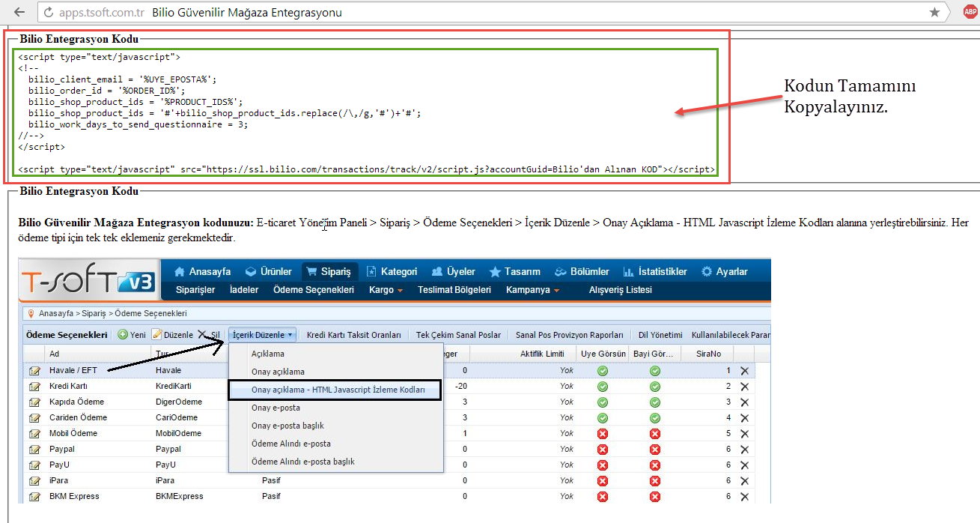This screenshot has width=980, height=523.
Task: Click the location pin icon in the breadcrumb
Action: (x=31, y=314)
